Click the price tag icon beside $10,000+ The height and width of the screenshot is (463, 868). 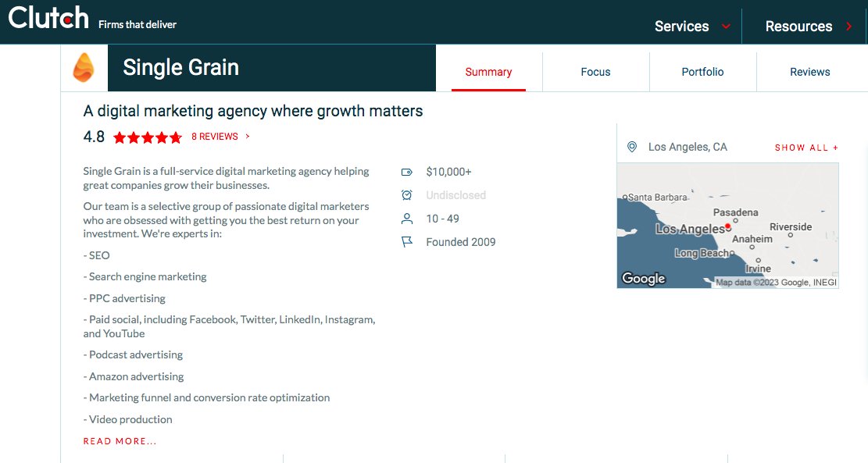pos(406,172)
